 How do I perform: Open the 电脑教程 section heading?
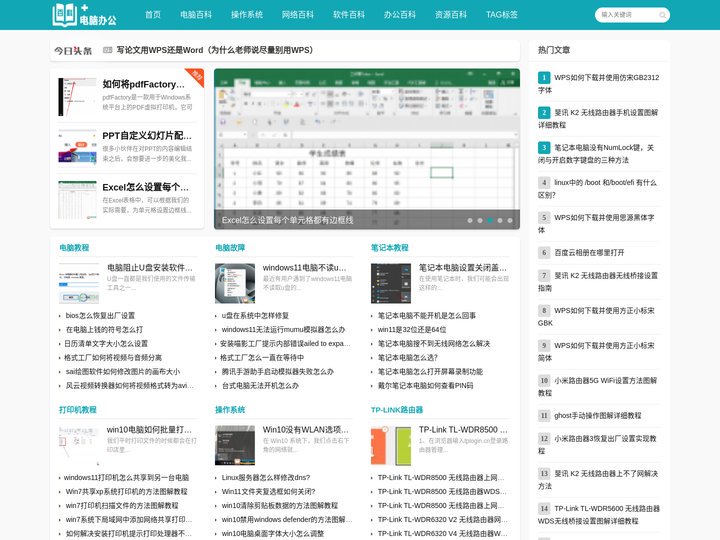[x=74, y=248]
